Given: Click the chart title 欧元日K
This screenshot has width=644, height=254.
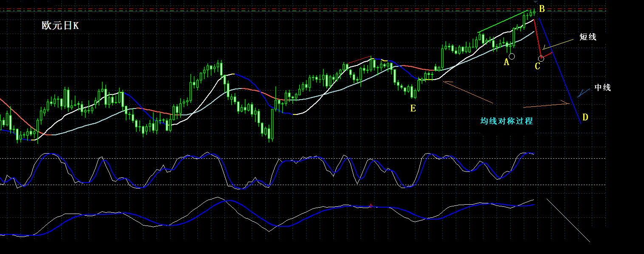Looking at the screenshot, I should coord(60,26).
